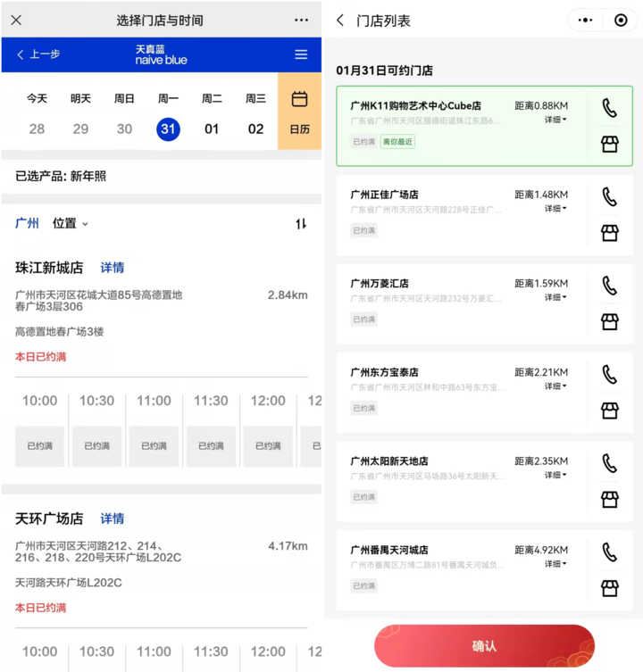Pick the 10:30 slot at 珠江新城店

tap(97, 445)
